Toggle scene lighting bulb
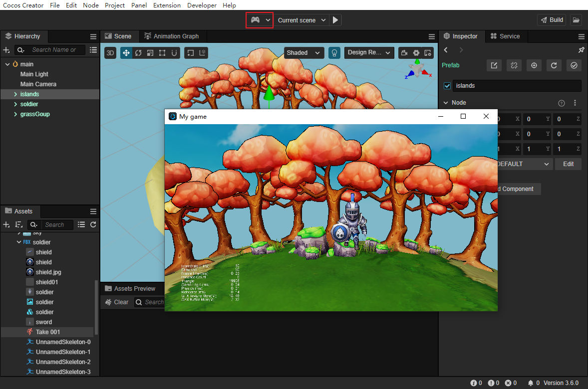 334,53
